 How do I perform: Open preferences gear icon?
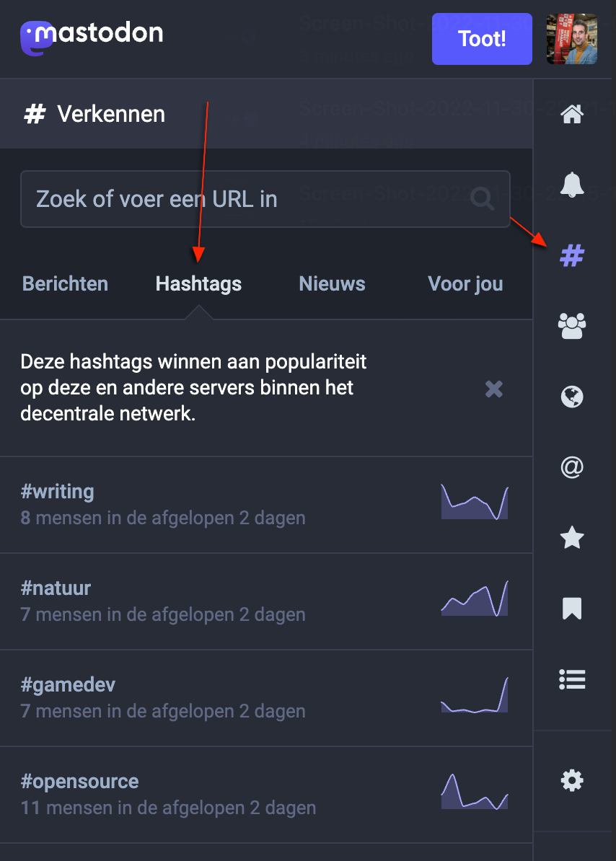(572, 780)
